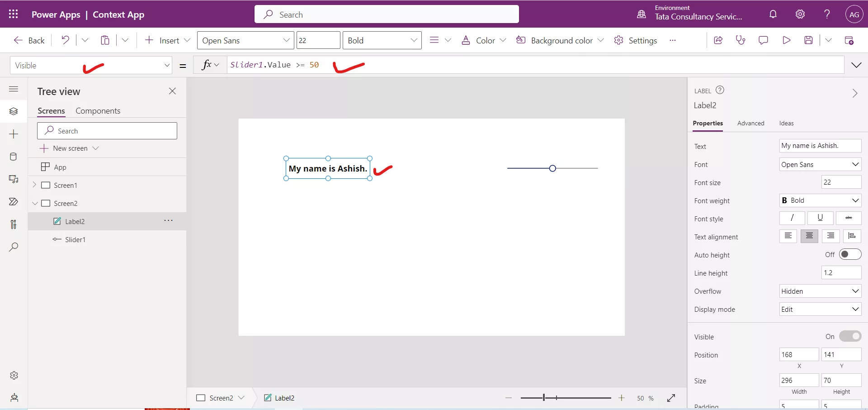
Task: Open the Tree view panel from left sidebar
Action: coord(14,111)
